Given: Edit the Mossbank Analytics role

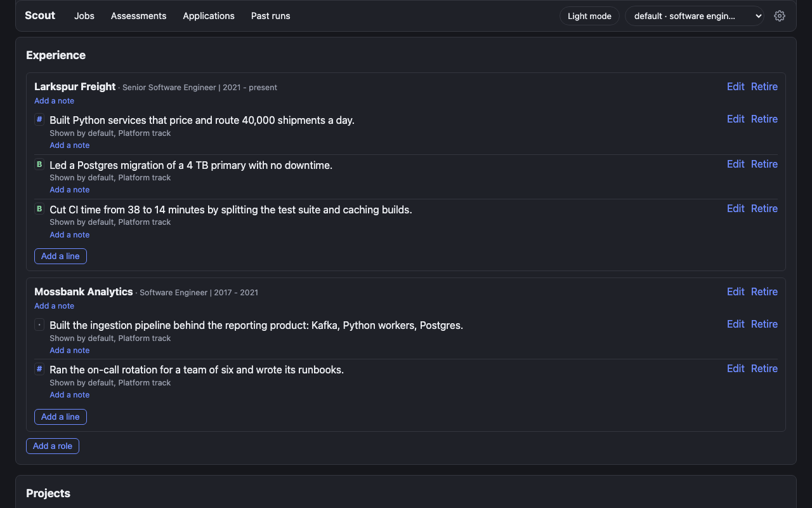Looking at the screenshot, I should [736, 291].
